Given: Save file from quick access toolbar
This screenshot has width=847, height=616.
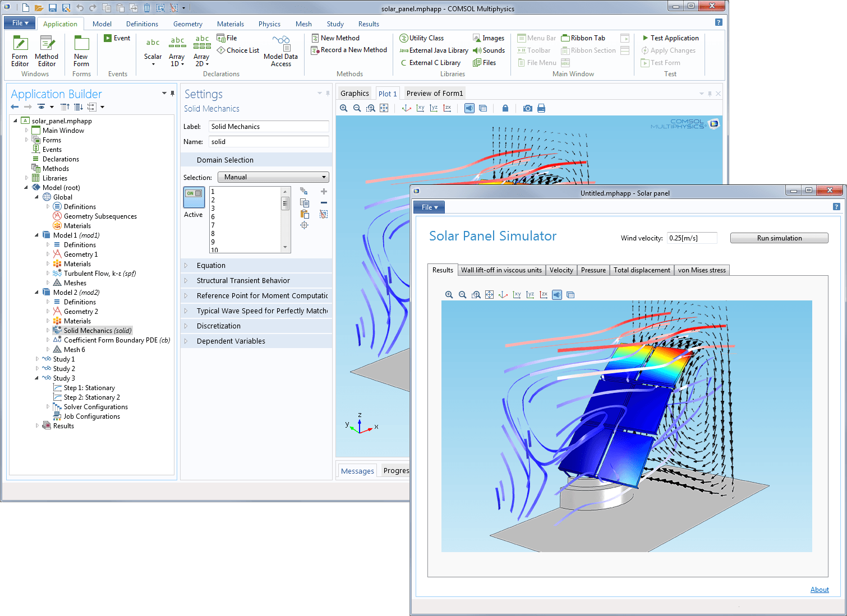Looking at the screenshot, I should [x=53, y=8].
